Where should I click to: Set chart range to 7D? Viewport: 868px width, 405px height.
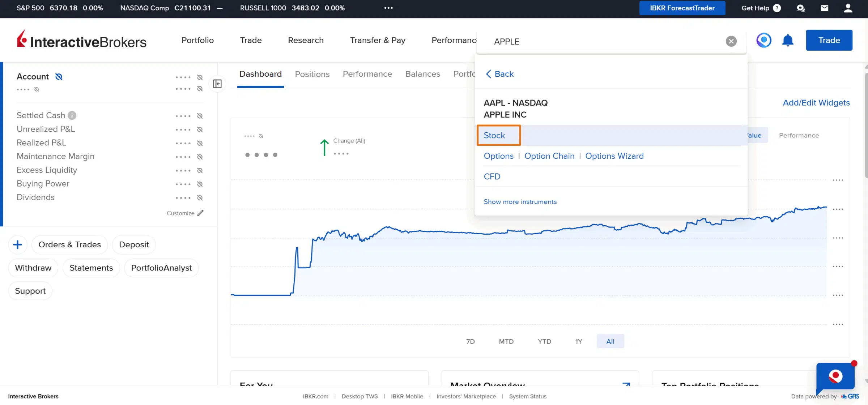(x=470, y=341)
